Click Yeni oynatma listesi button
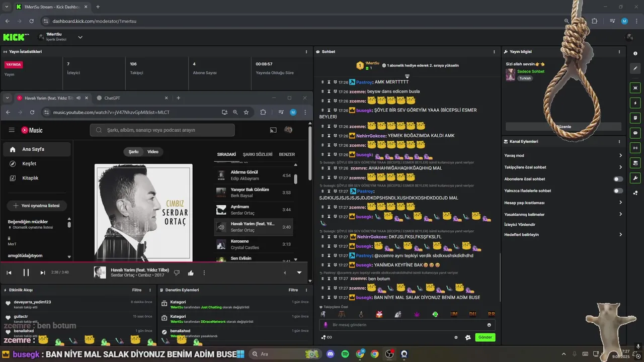644x362 pixels. tap(36, 206)
